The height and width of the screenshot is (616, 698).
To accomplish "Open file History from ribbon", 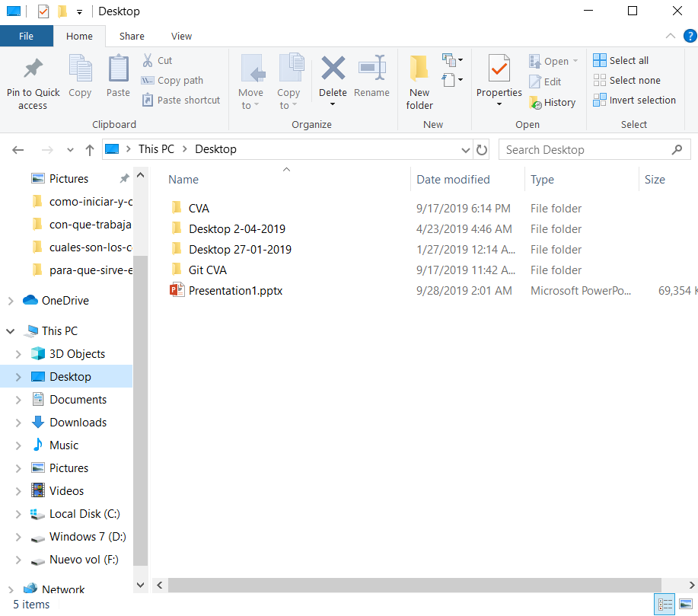I will click(552, 103).
